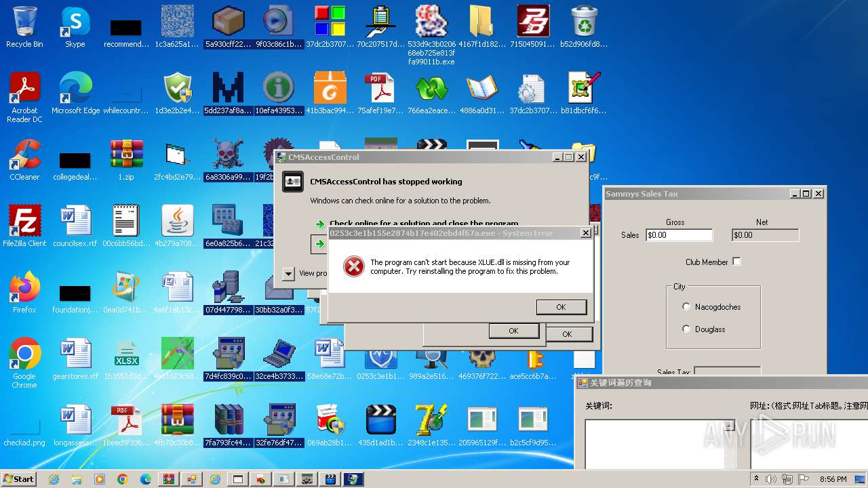868x488 pixels.
Task: Select the 41b3bac994 orange G icon
Action: pos(330,94)
